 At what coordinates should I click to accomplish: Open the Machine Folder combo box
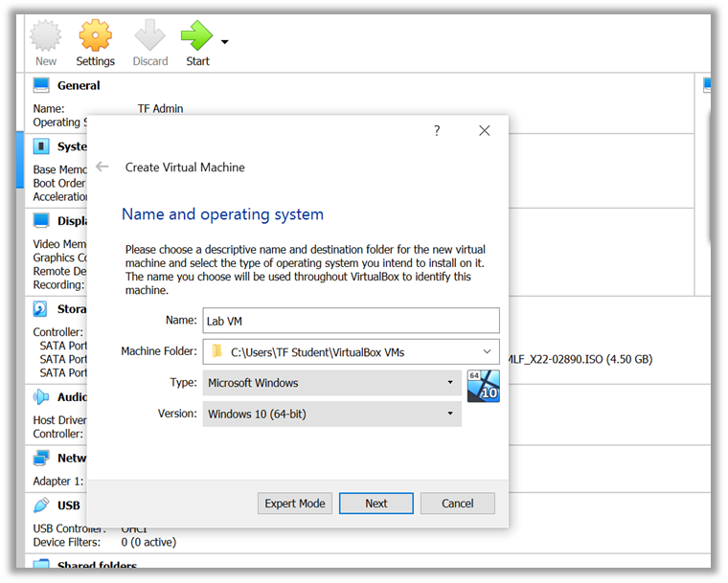click(351, 352)
